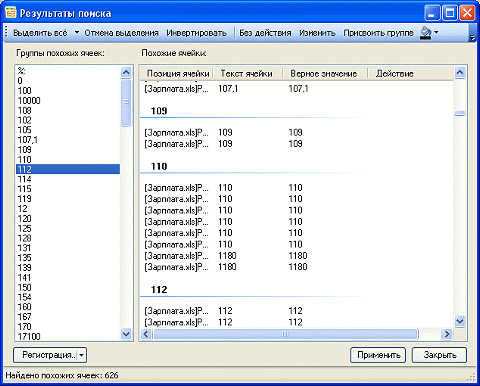
Task: Select group "%" in groups list
Action: click(x=68, y=71)
